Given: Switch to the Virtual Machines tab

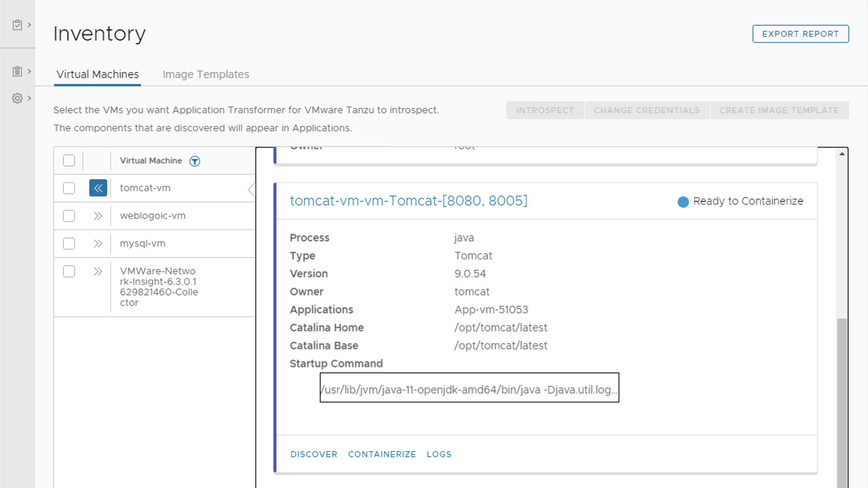Looking at the screenshot, I should click(x=97, y=74).
